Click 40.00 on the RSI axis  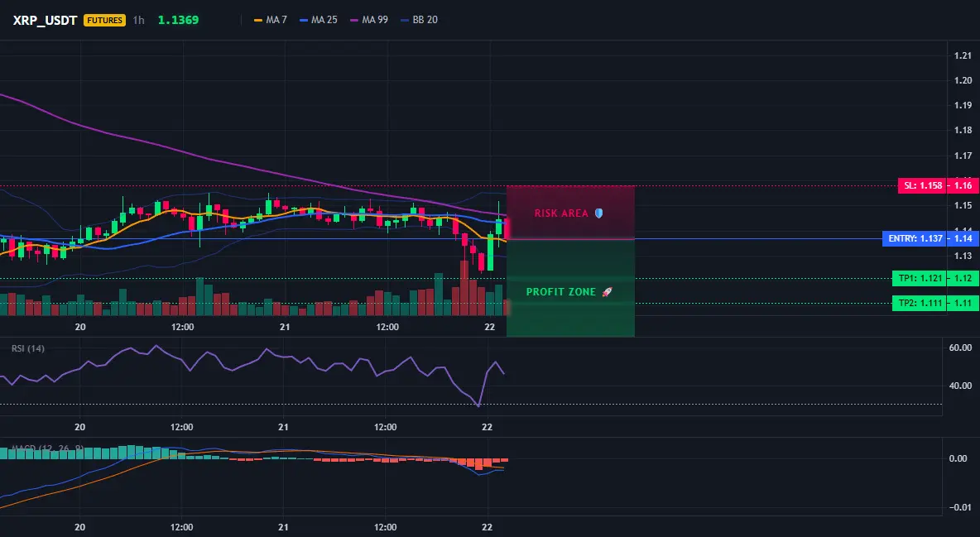[961, 386]
